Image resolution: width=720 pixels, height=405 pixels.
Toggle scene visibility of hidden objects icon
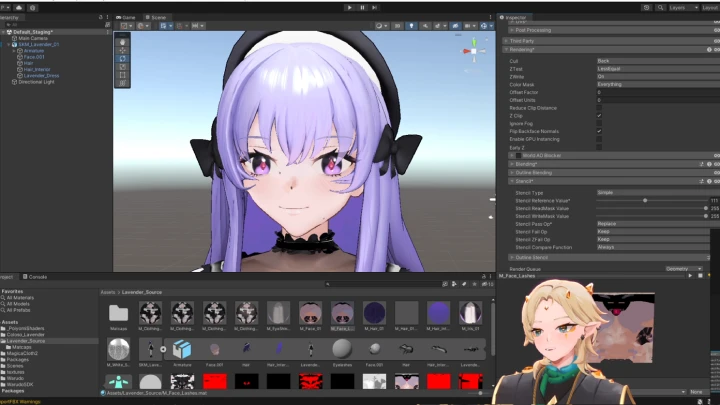pos(455,26)
